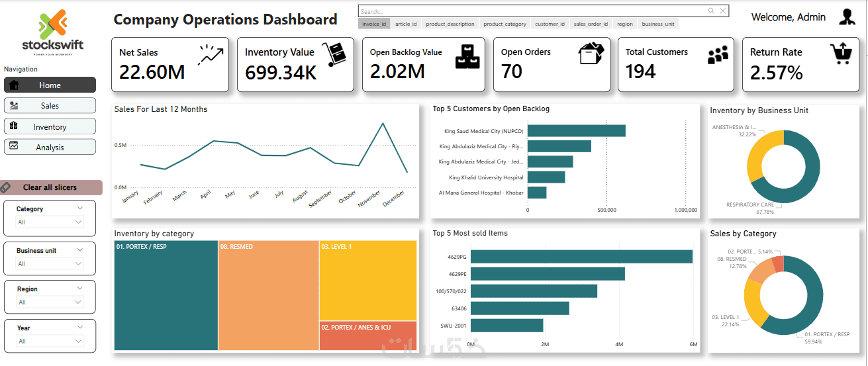Open the Business unit slicer dropdown list
This screenshot has width=868, height=366.
pos(50,263)
